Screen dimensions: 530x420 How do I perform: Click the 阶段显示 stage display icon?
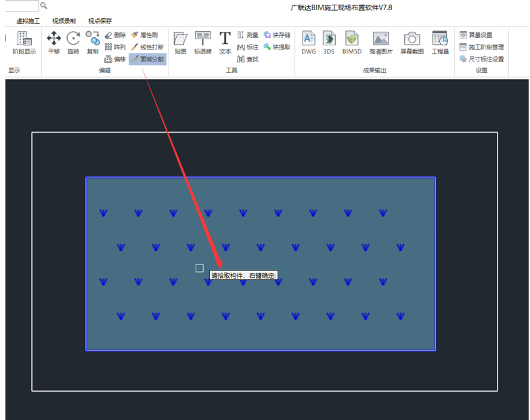pos(24,43)
